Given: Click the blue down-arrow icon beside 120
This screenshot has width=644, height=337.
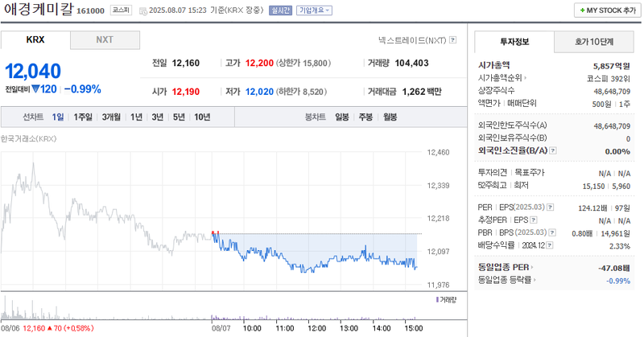Looking at the screenshot, I should (35, 88).
